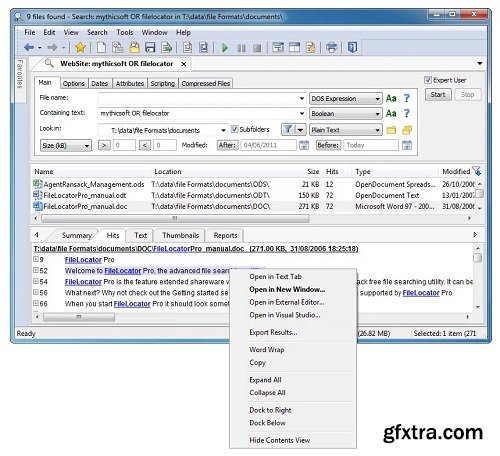Click the less-than size toggle
This screenshot has width=500, height=456.
click(145, 145)
